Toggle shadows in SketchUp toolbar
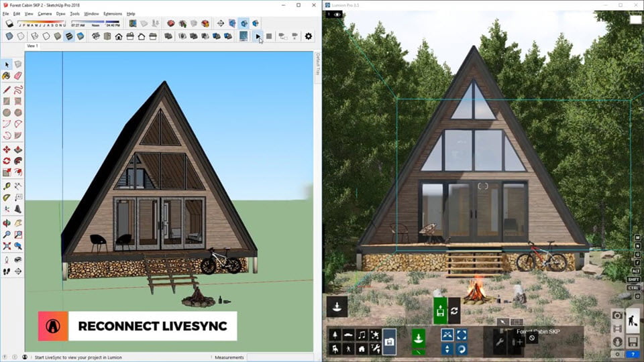The height and width of the screenshot is (362, 644). [9, 24]
